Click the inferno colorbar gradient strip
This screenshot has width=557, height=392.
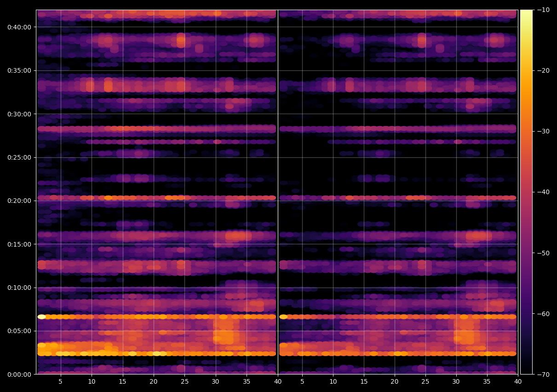click(x=526, y=192)
